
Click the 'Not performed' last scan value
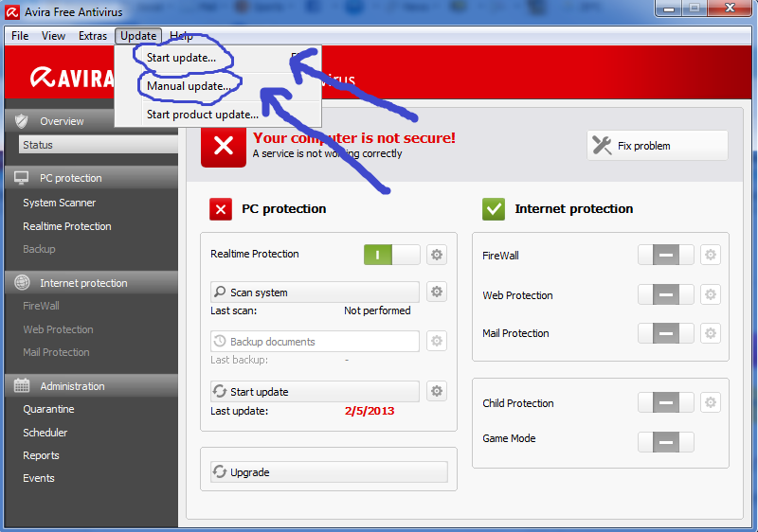(x=377, y=310)
